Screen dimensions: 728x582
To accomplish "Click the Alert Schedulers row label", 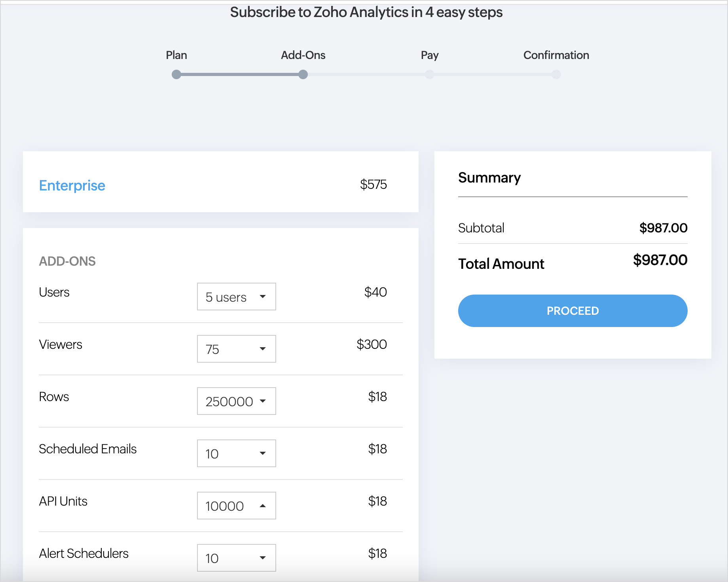I will click(x=83, y=553).
